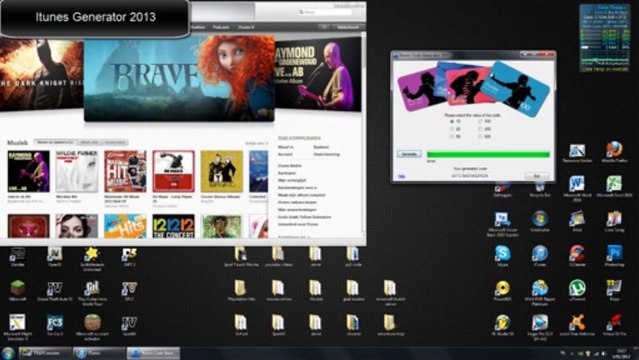Launch FL Studio desktop shortcut
Image resolution: width=639 pixels, height=360 pixels.
coord(502,325)
